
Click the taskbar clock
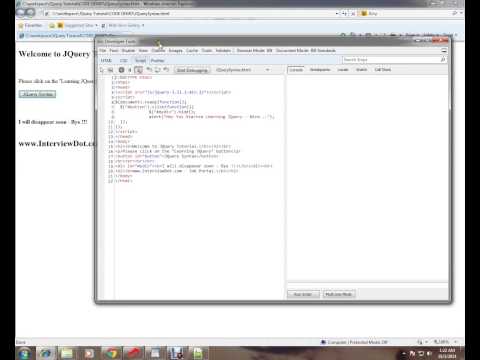click(447, 353)
